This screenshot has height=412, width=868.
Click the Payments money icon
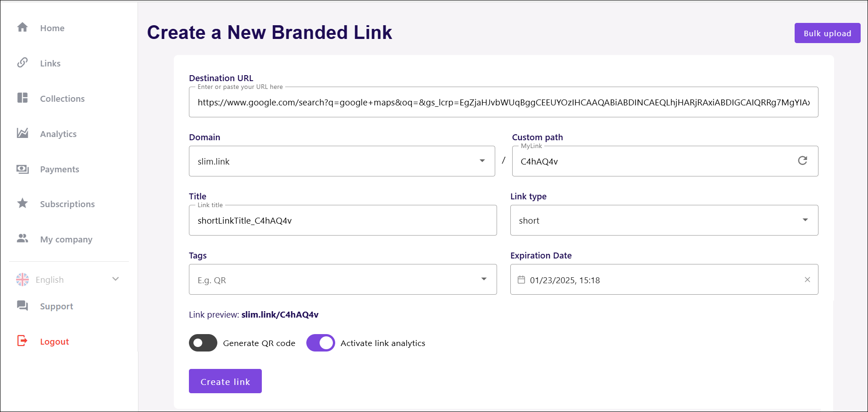click(22, 169)
